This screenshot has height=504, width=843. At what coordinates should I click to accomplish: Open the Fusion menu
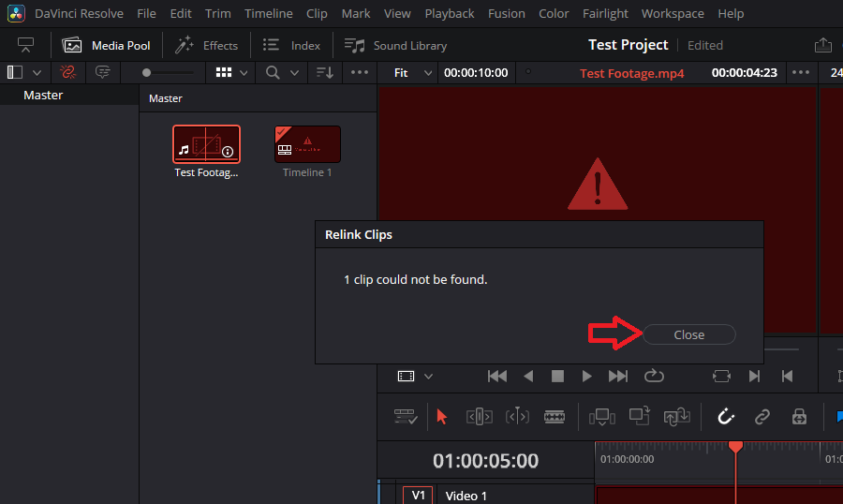pos(507,13)
